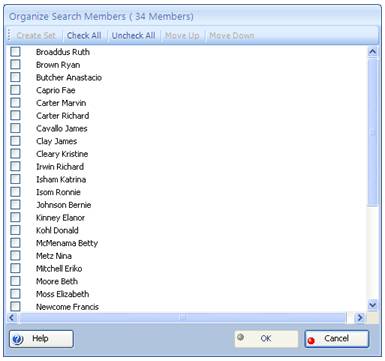The image size is (385, 361).
Task: Tick the Butcher Anastacio checkbox
Action: point(15,77)
